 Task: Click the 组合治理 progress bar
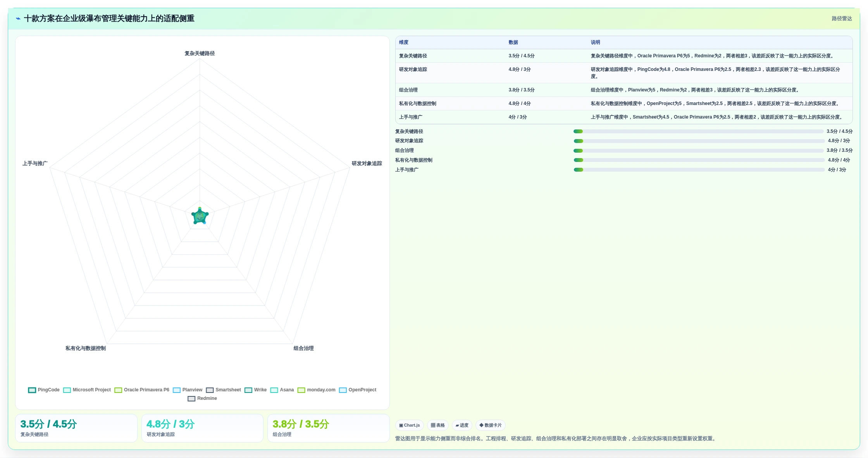[698, 150]
